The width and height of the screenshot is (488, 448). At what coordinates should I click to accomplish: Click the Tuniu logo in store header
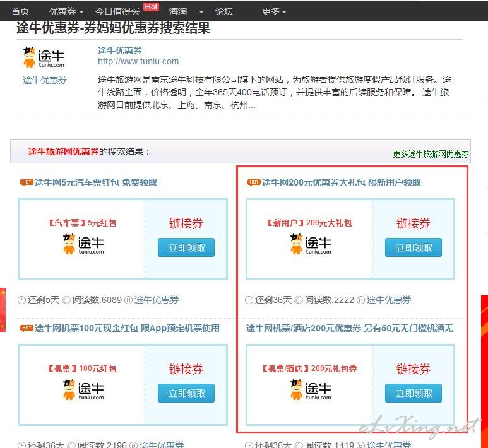44,57
